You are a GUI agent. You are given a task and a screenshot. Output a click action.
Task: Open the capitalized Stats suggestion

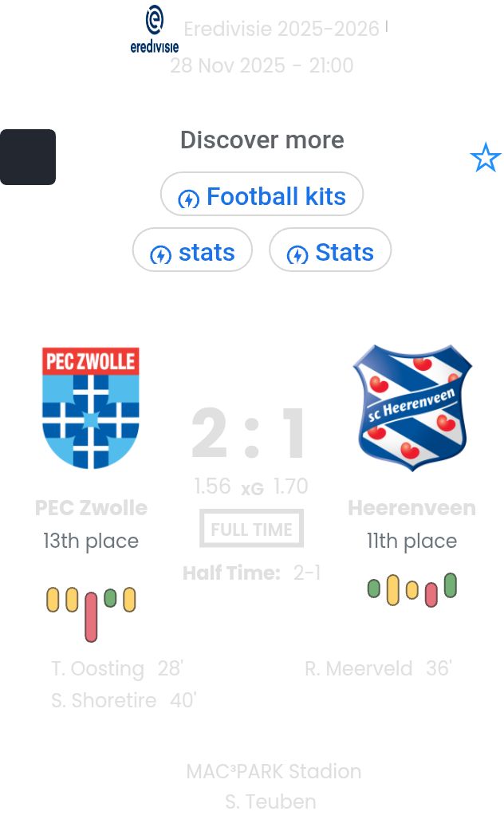[330, 252]
